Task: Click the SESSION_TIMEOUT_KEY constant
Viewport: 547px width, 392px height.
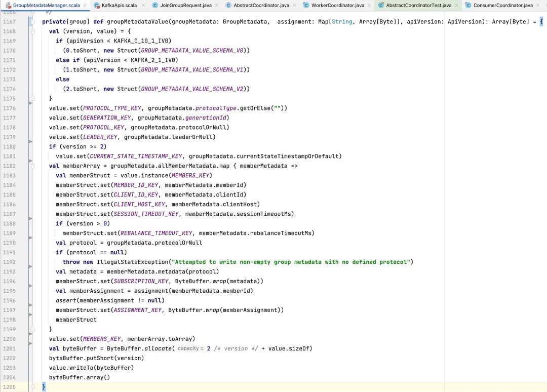Action: [x=146, y=214]
